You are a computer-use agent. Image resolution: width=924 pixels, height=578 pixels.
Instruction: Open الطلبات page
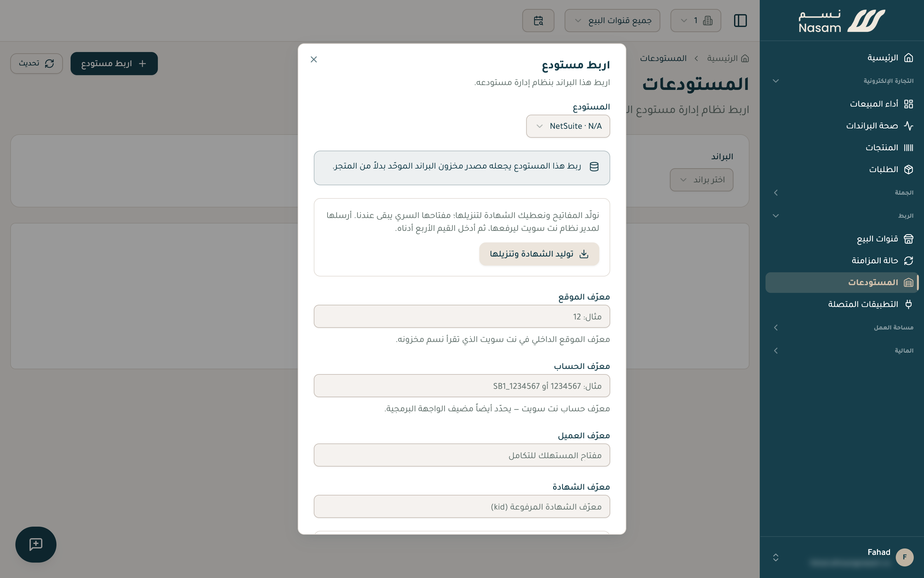pos(842,169)
